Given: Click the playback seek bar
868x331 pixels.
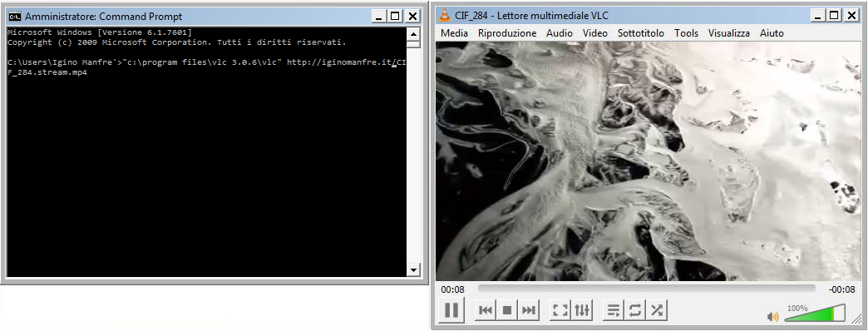Looking at the screenshot, I should coord(646,289).
